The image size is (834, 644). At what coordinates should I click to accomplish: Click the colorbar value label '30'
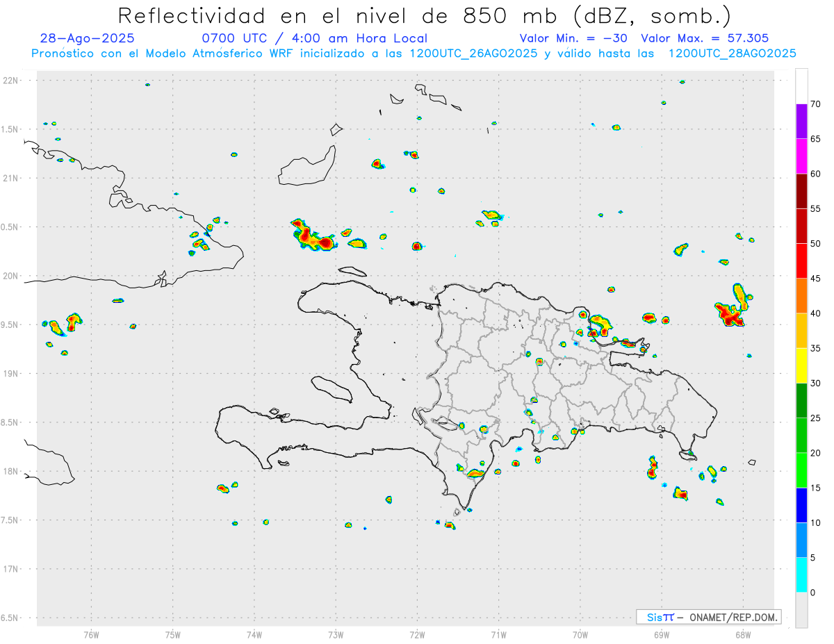click(x=815, y=383)
